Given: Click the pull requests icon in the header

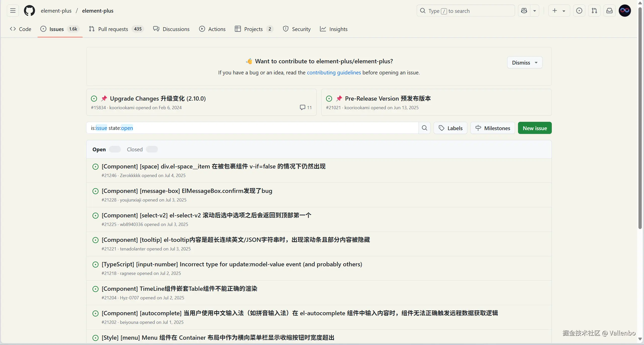Looking at the screenshot, I should [x=595, y=11].
